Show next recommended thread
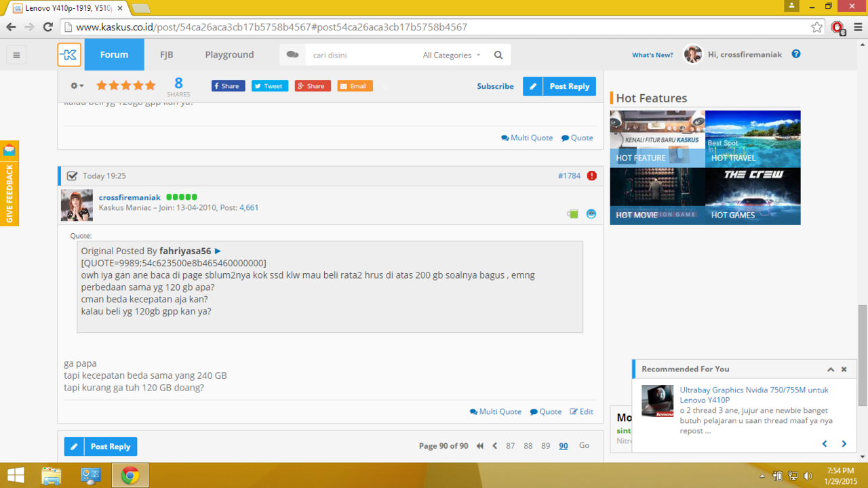This screenshot has width=868, height=488. click(844, 444)
